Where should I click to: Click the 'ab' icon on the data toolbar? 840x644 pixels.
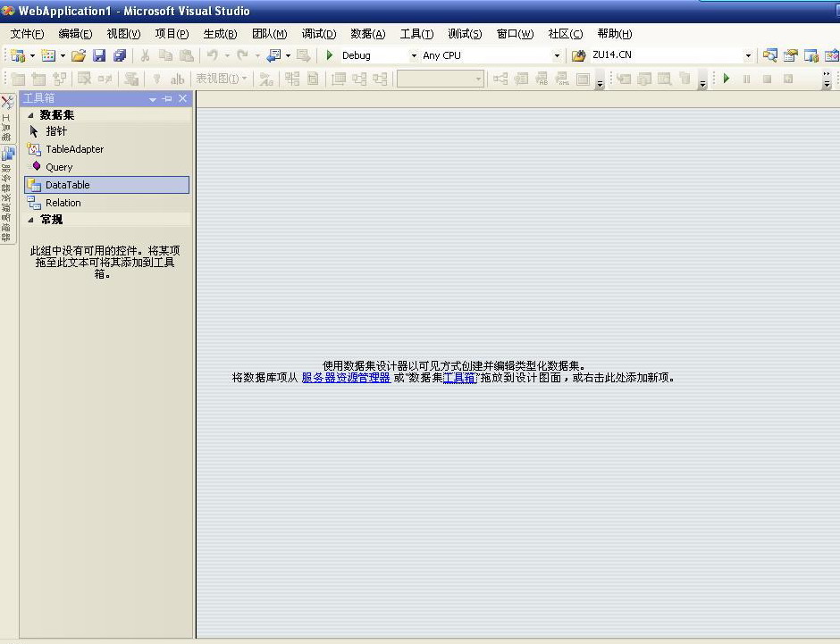point(177,79)
